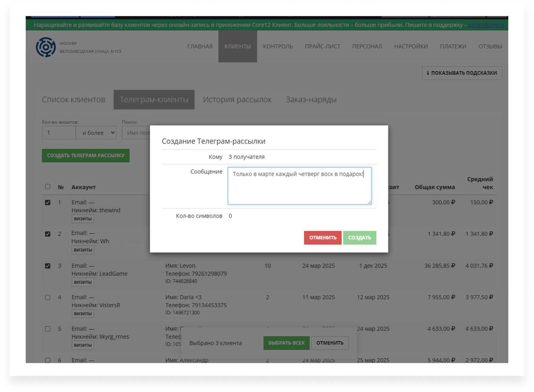Click the 'хочу клиента' support link
Image resolution: width=534 pixels, height=392 pixels.
[486, 25]
